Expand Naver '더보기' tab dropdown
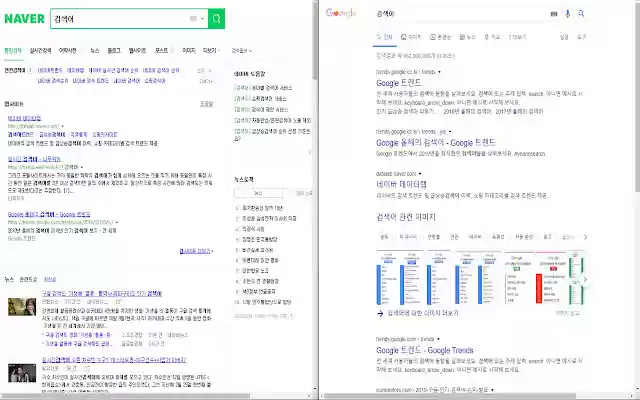This screenshot has height=400, width=640. point(211,51)
